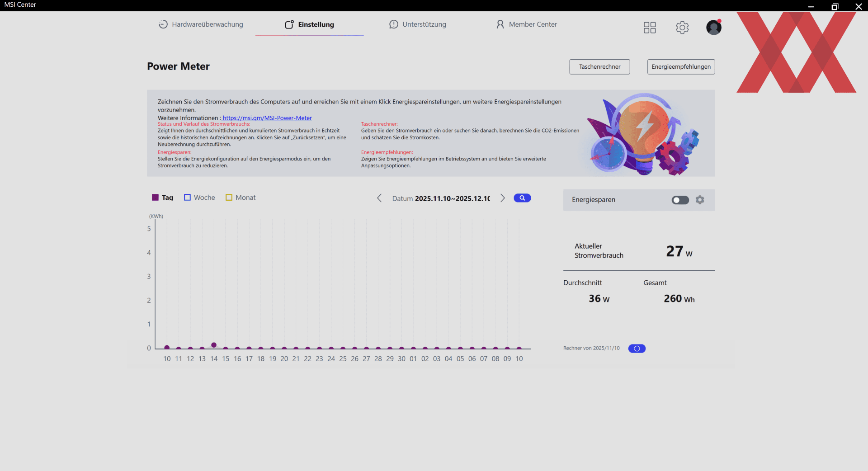Restore down the MSI Center window
868x471 pixels.
835,6
